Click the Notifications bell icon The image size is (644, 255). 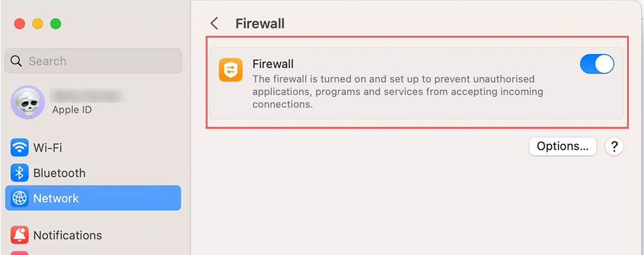(19, 235)
